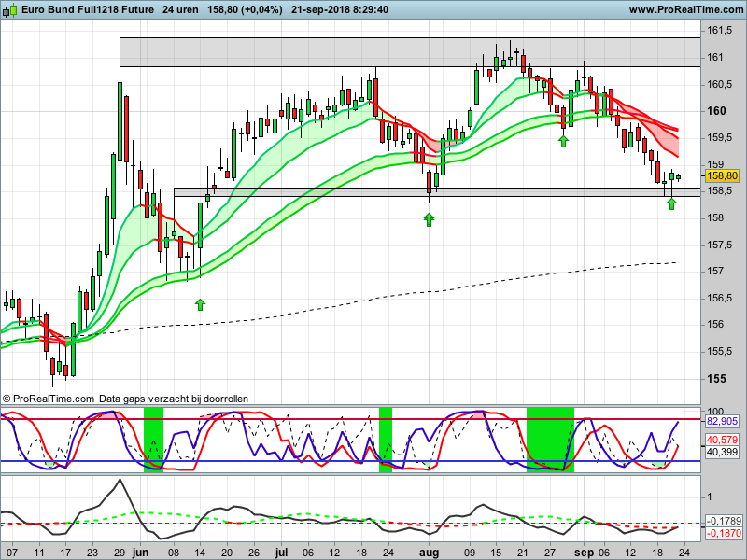
Task: Click the bold 160 price axis label
Action: 716,111
